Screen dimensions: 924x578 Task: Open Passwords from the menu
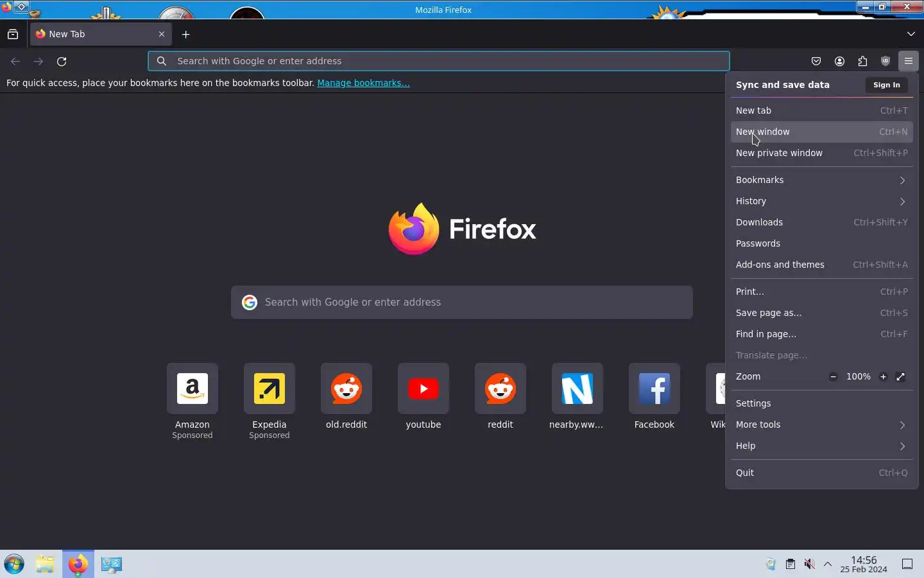pos(822,243)
